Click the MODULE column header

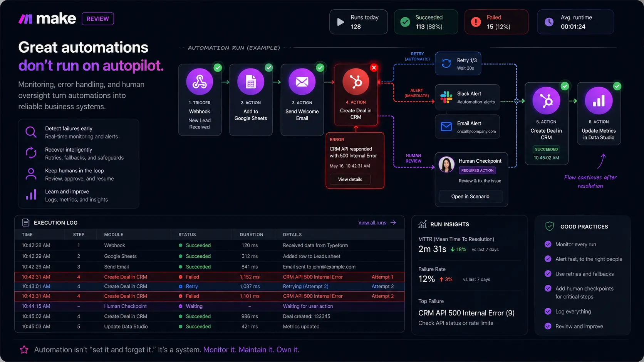coord(114,235)
